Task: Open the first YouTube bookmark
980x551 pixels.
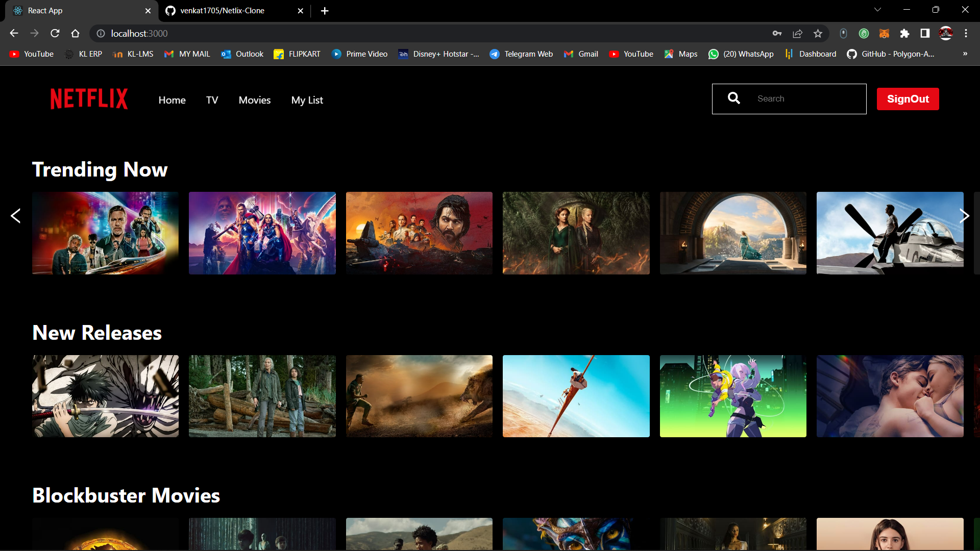Action: [32, 54]
